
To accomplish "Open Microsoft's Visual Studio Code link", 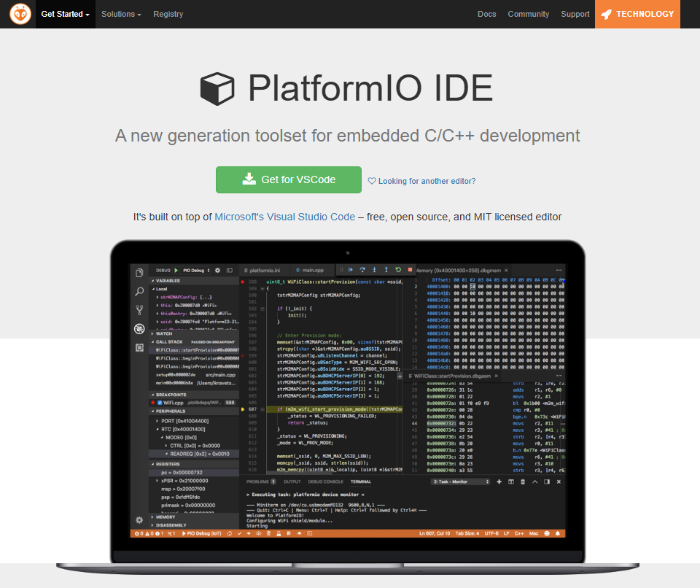I will 285,217.
